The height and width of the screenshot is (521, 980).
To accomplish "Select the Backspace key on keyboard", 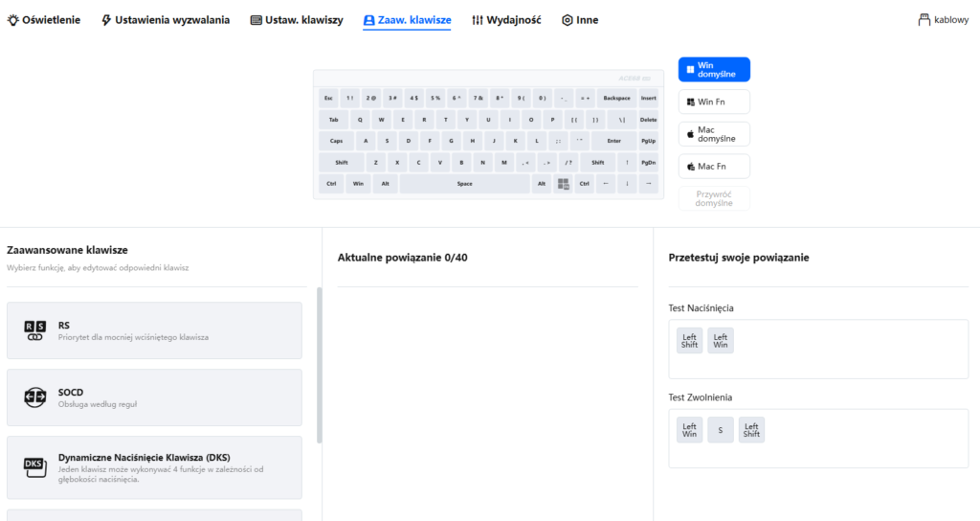I will [616, 99].
